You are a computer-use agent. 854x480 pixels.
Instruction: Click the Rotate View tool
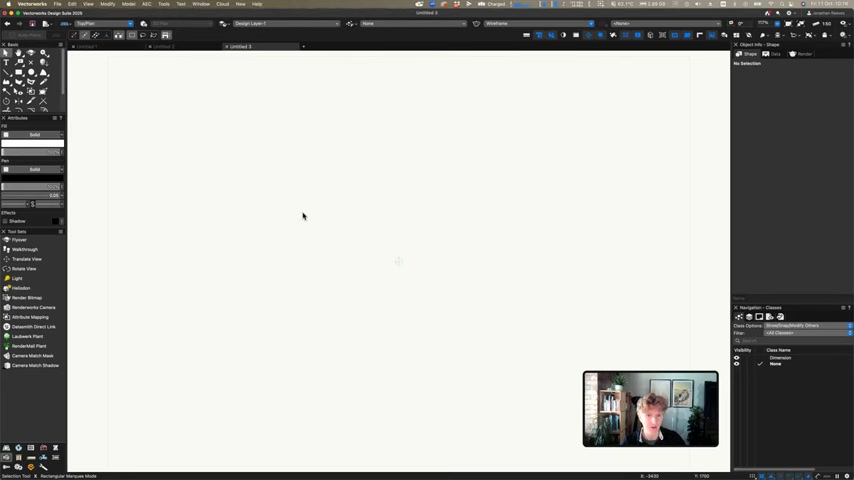24,269
